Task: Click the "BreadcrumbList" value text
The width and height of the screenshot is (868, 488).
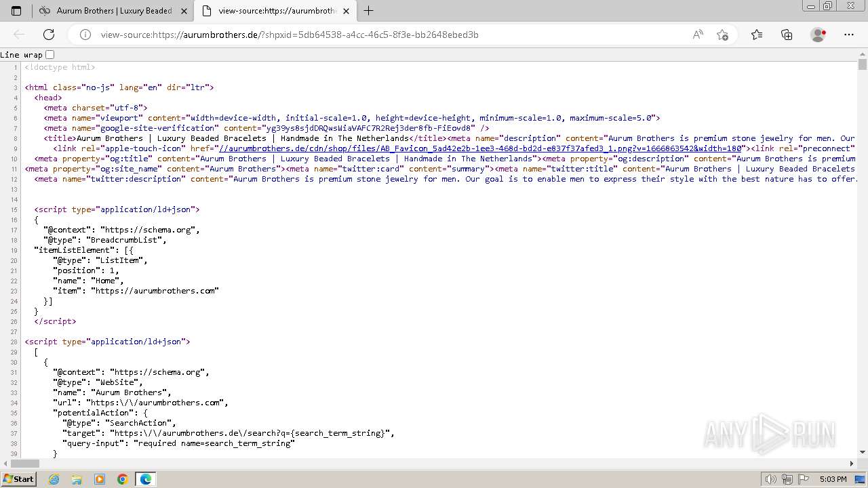Action: 127,240
